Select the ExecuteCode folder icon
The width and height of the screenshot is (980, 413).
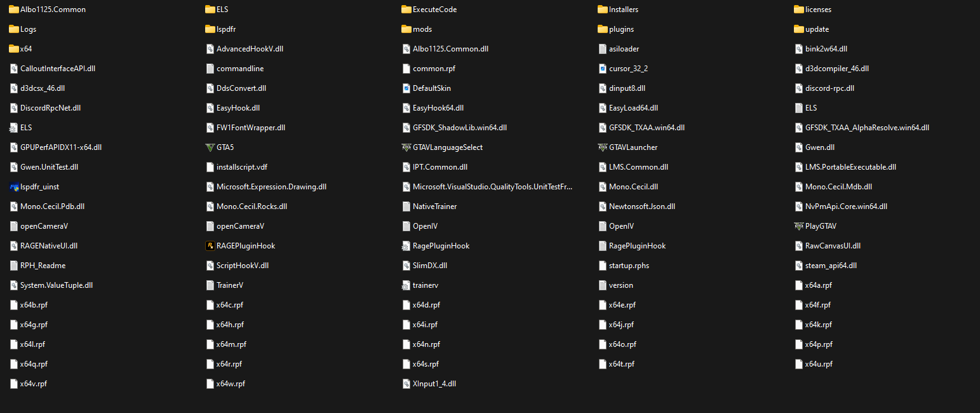point(406,10)
